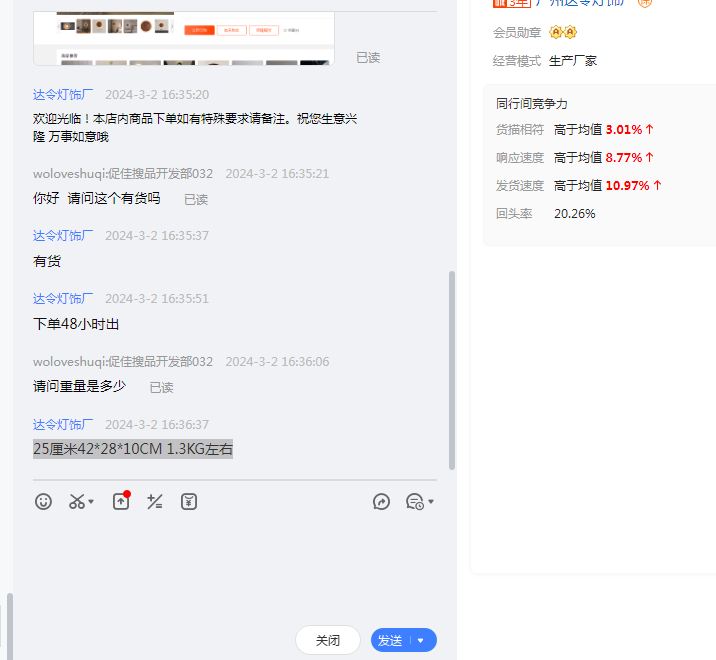Viewport: 716px width, 660px height.
Task: Select the left edge window scrollbar
Action: pos(10,627)
